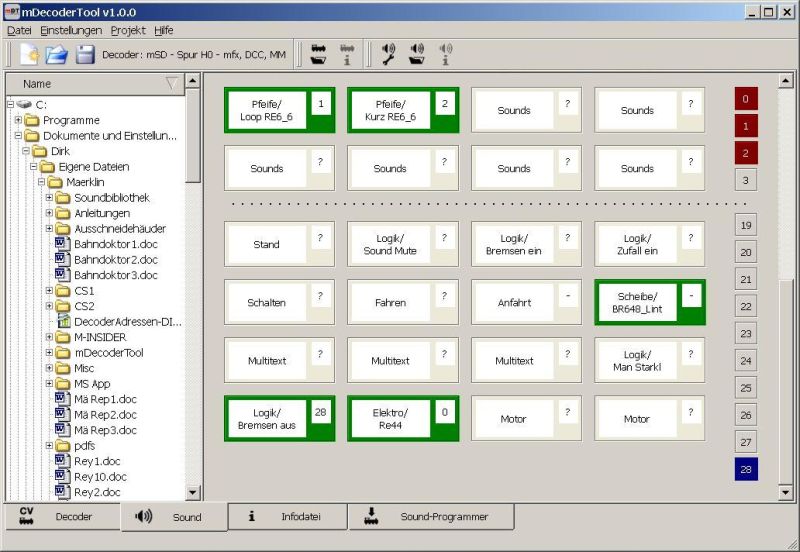Image resolution: width=800 pixels, height=552 pixels.
Task: Expand the MS App folder
Action: coord(49,384)
